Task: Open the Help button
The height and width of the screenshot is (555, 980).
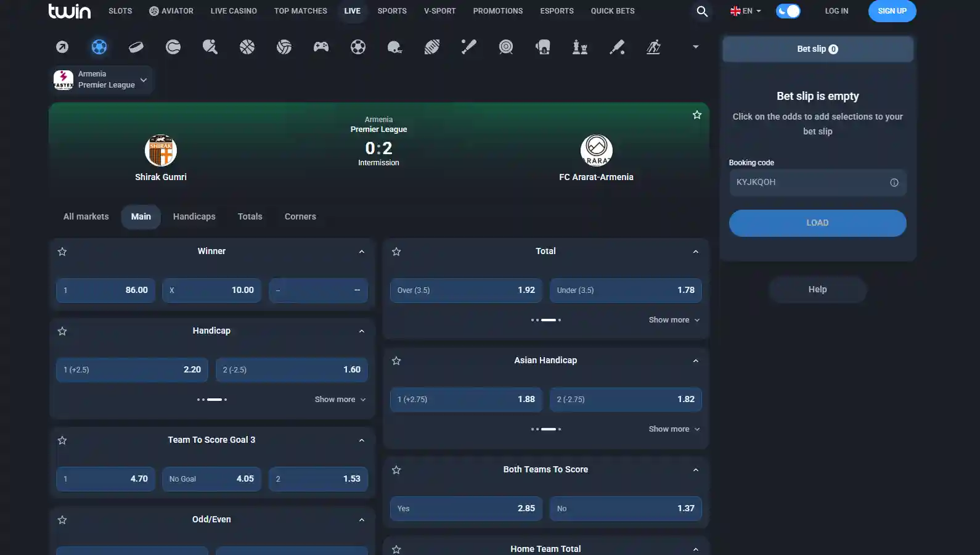Action: pos(817,290)
